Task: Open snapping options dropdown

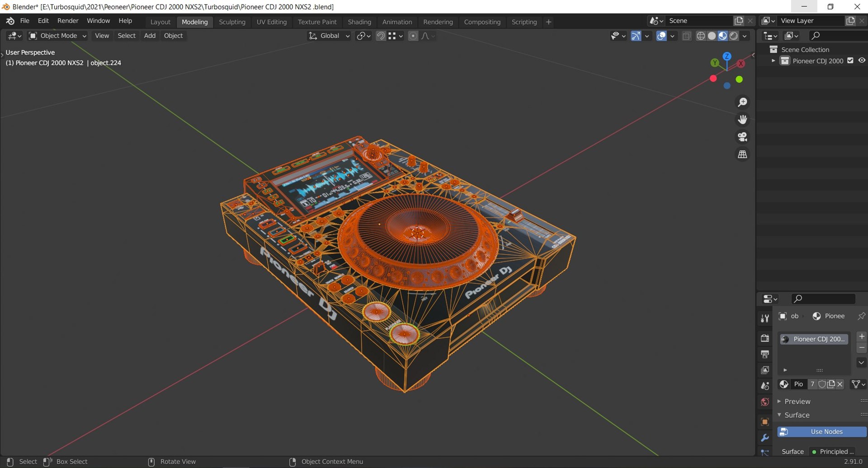Action: [396, 36]
